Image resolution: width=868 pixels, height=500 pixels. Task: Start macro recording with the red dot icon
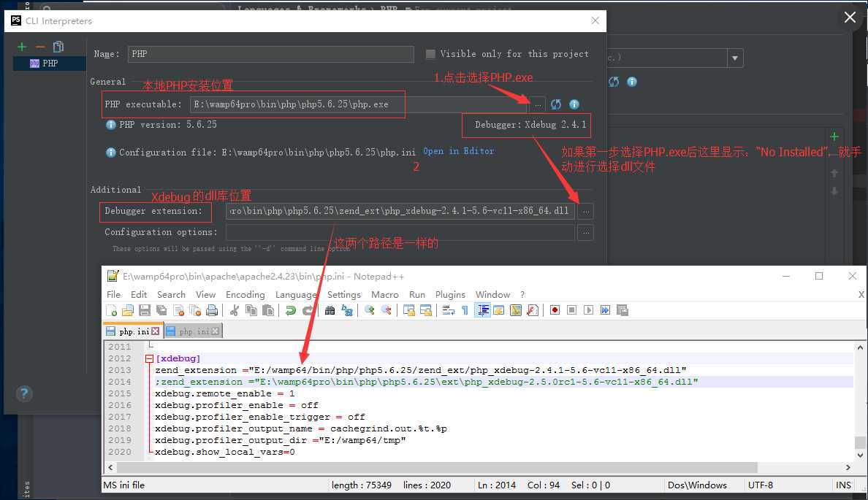click(x=555, y=310)
